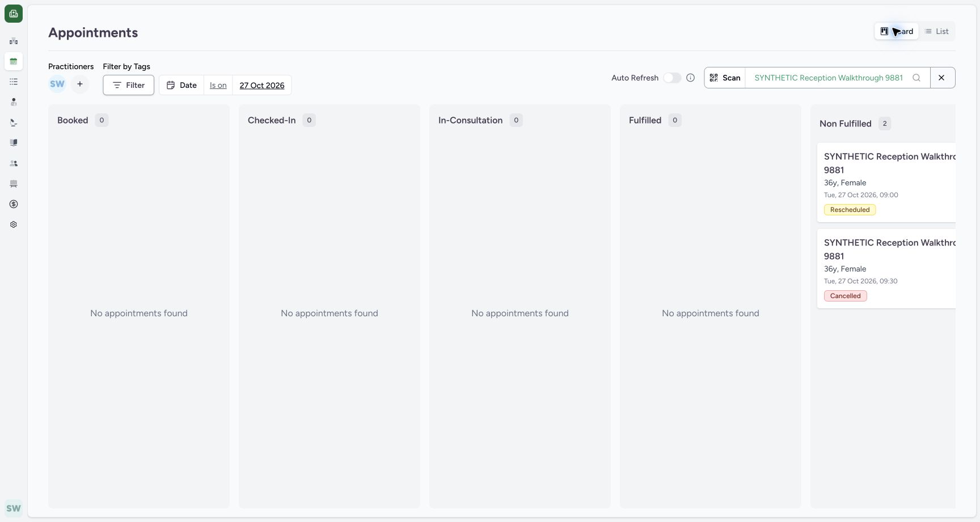Image resolution: width=980 pixels, height=522 pixels.
Task: Click the In-Consultation column header
Action: click(x=470, y=120)
